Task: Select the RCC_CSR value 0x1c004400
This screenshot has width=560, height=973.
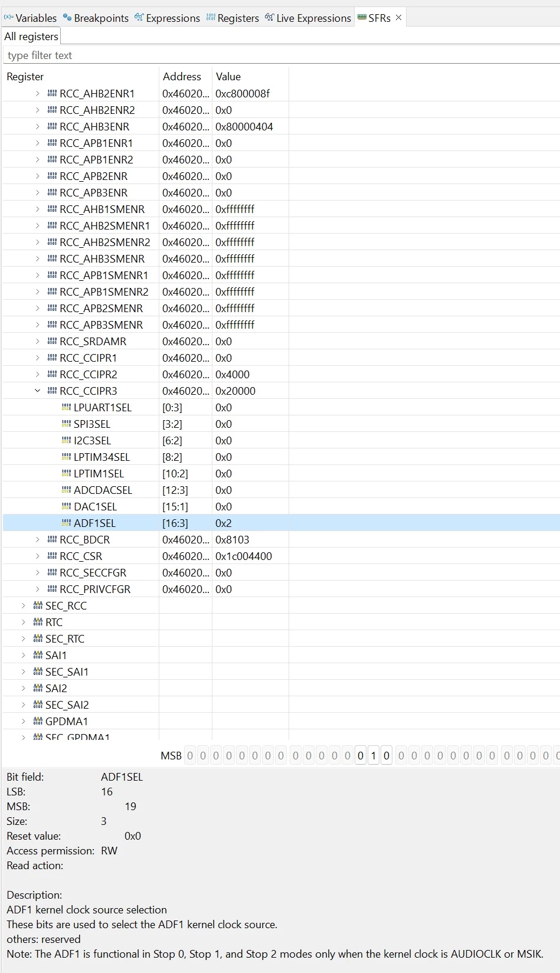Action: pos(244,556)
